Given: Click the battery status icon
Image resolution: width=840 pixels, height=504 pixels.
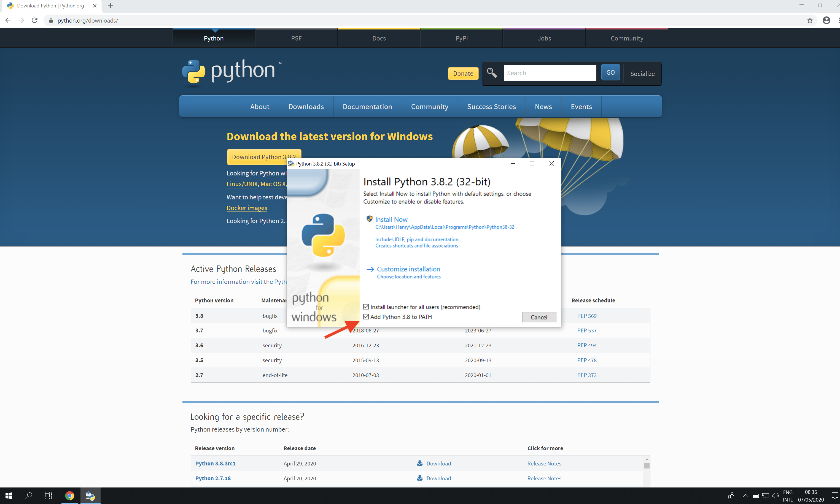Looking at the screenshot, I should tap(755, 496).
